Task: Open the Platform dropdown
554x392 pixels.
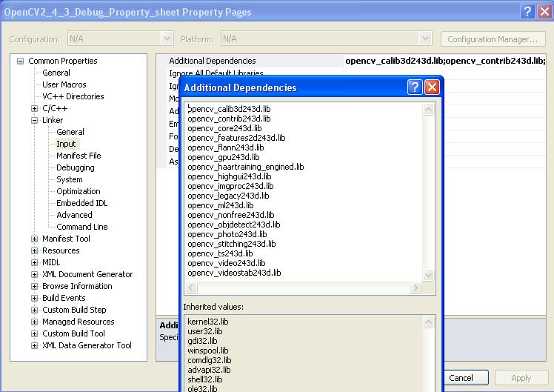Action: (x=425, y=39)
